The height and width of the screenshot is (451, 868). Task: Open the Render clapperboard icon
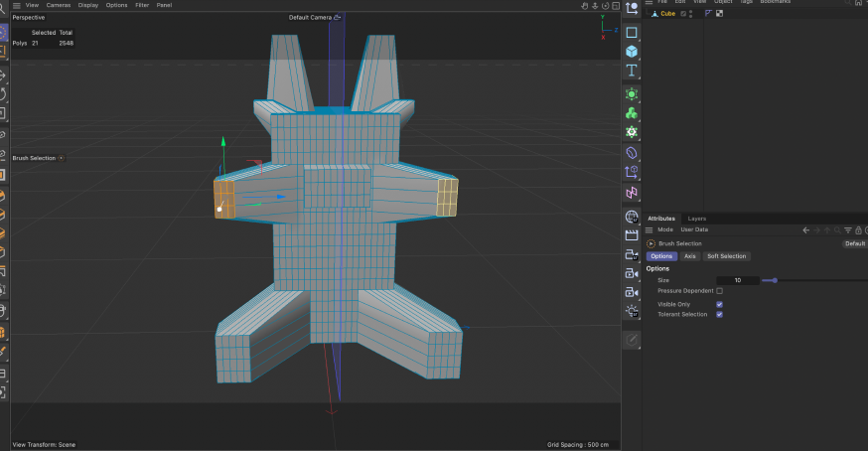pyautogui.click(x=632, y=235)
